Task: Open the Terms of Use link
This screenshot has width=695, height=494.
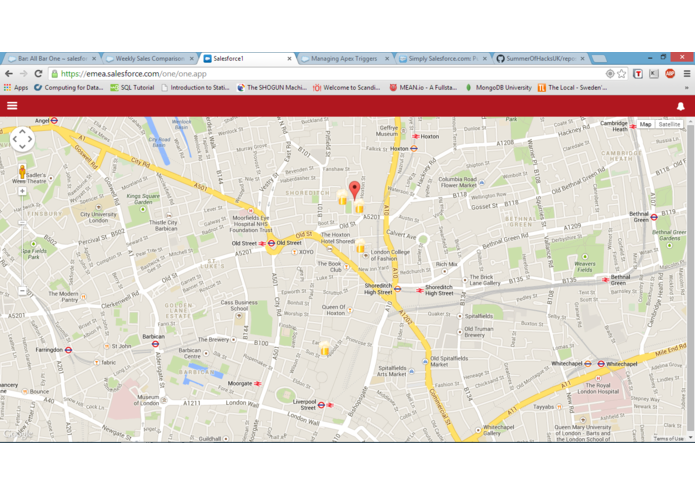Action: coord(668,439)
